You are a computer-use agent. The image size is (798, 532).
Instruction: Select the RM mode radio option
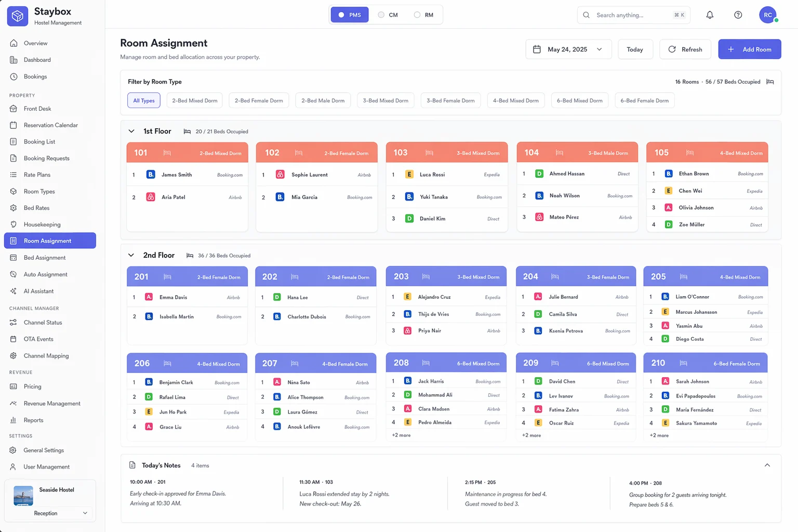click(423, 15)
